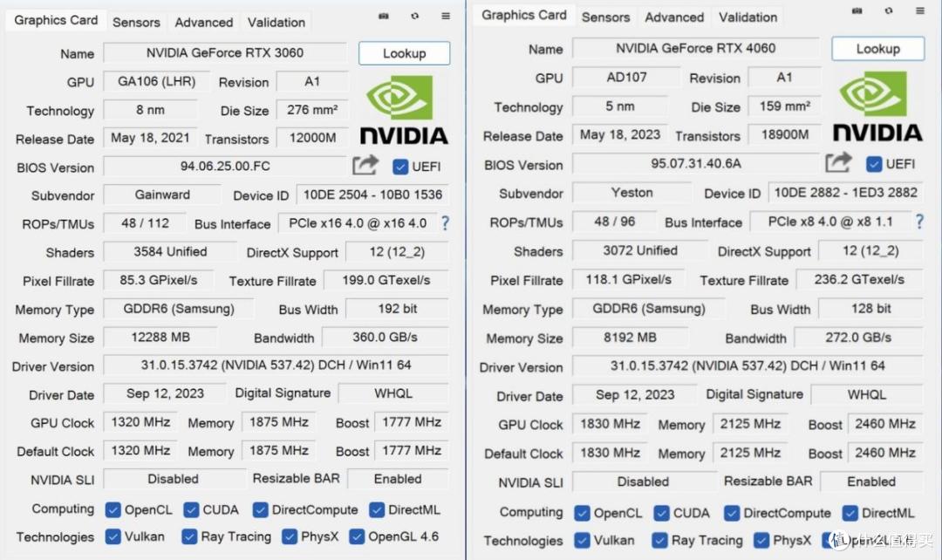Switch to the Sensors tab on RTX 3060 window
The image size is (942, 560).
point(136,22)
